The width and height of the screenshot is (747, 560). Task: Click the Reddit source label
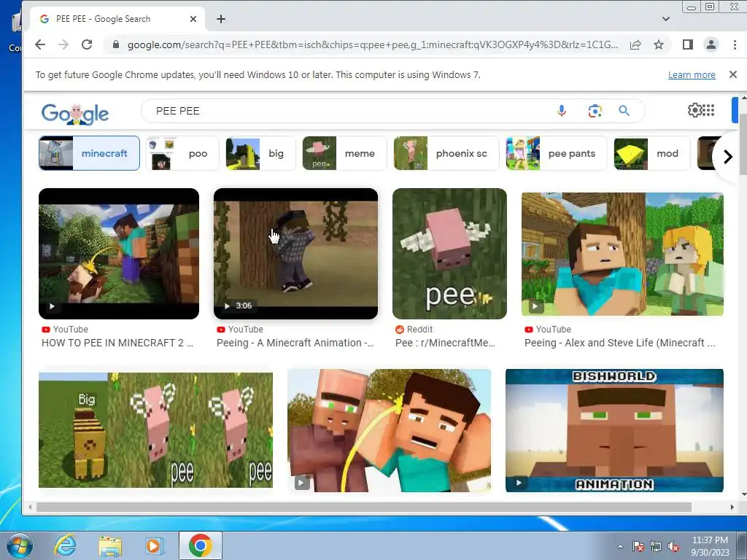point(414,330)
